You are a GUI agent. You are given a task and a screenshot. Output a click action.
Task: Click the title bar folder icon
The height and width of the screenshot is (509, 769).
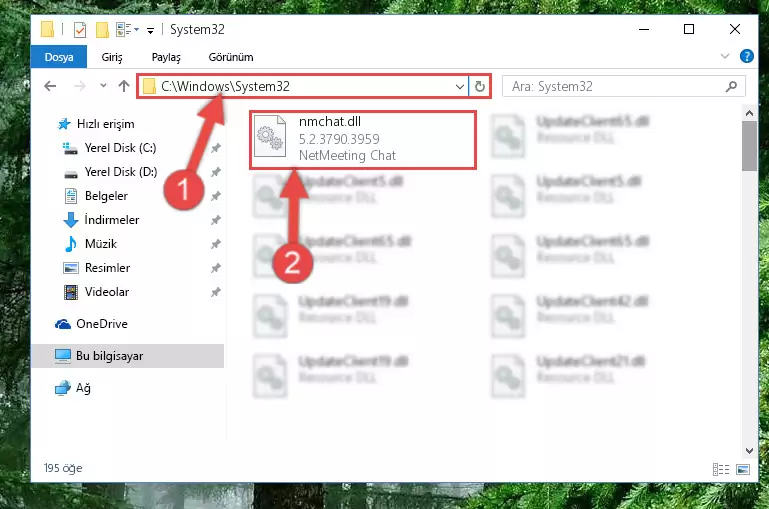point(48,29)
